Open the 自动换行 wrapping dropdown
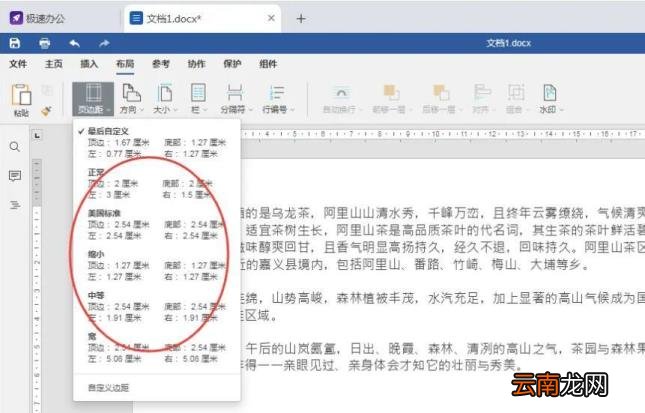Screen dimensions: 645x413 [x=341, y=99]
